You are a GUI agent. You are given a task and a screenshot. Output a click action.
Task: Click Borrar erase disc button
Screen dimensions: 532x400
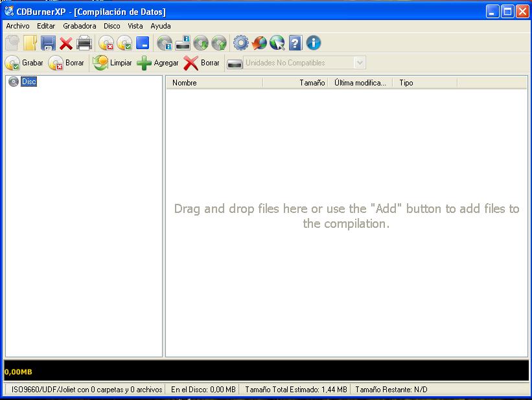66,63
